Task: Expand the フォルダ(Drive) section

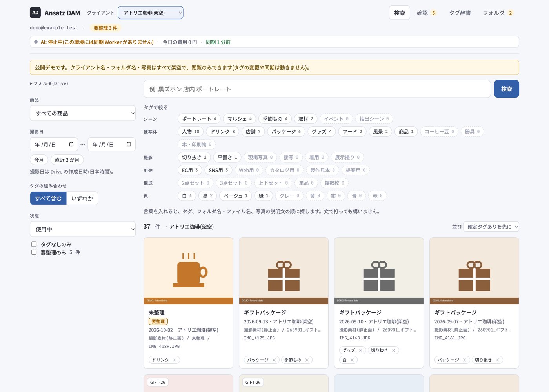Action: (x=49, y=83)
